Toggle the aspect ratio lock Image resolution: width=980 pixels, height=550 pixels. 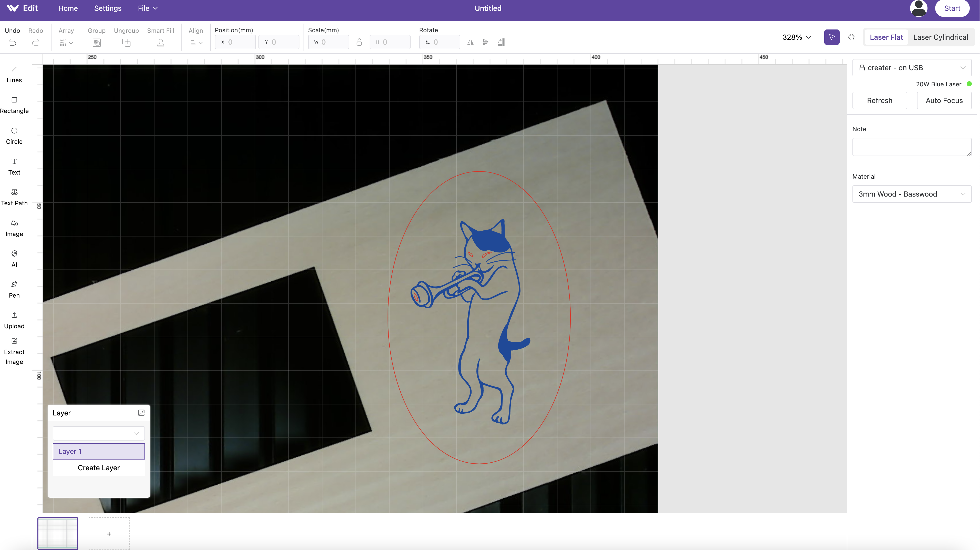coord(359,42)
